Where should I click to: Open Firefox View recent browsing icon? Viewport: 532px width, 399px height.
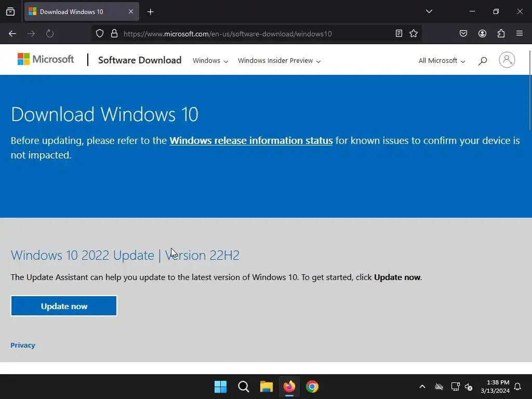point(10,12)
